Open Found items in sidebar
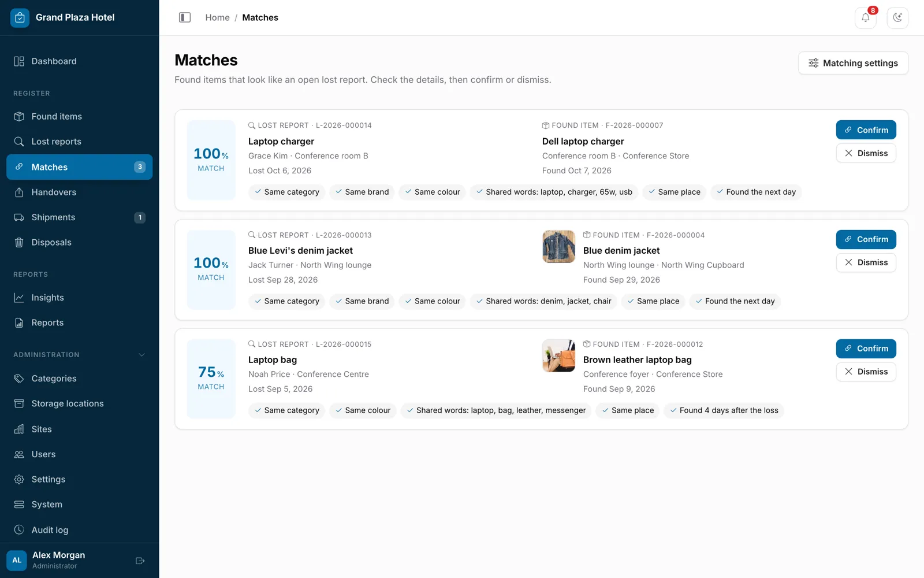This screenshot has height=578, width=924. (x=80, y=117)
